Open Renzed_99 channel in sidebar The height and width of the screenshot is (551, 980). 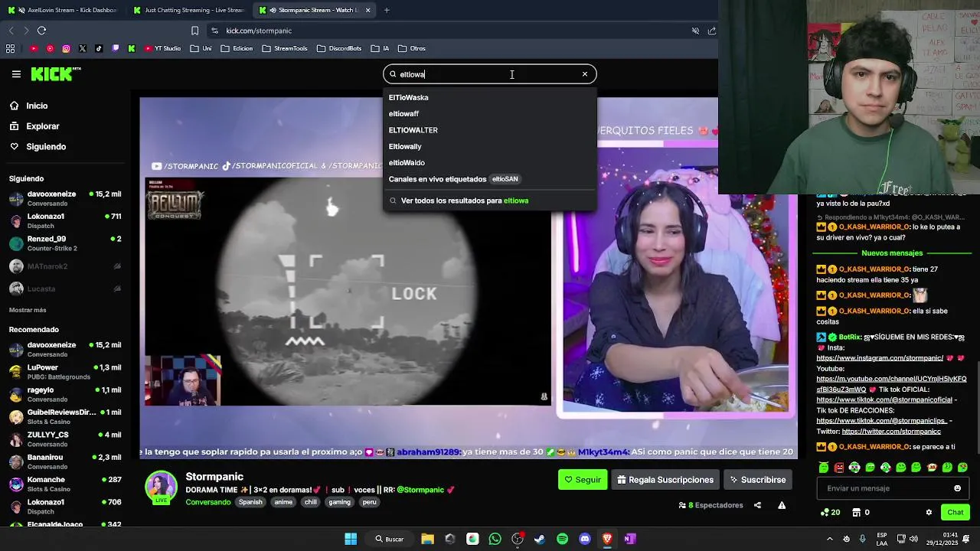[x=65, y=243]
